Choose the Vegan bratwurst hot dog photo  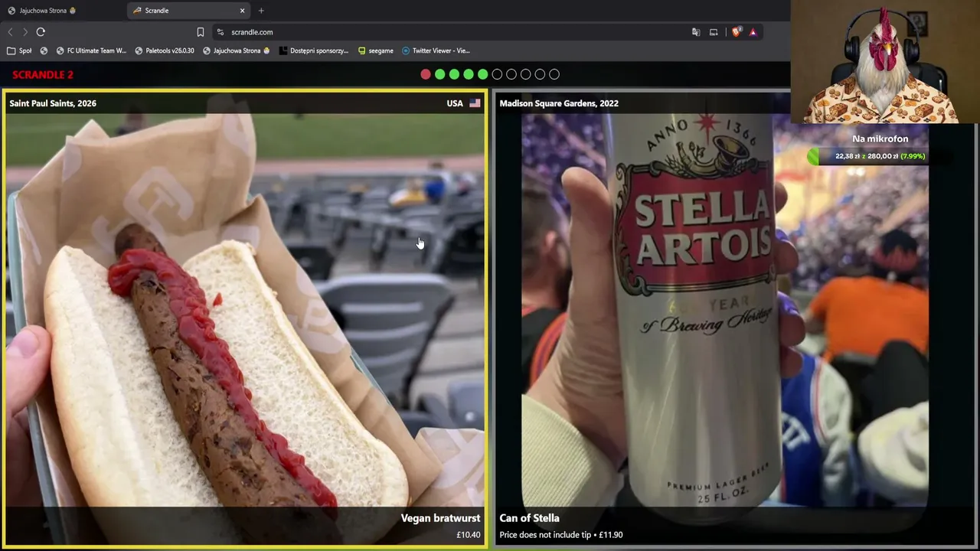click(245, 318)
